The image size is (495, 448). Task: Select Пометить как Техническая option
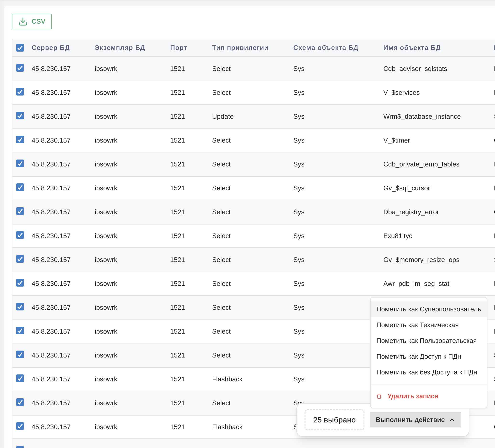[x=417, y=325]
